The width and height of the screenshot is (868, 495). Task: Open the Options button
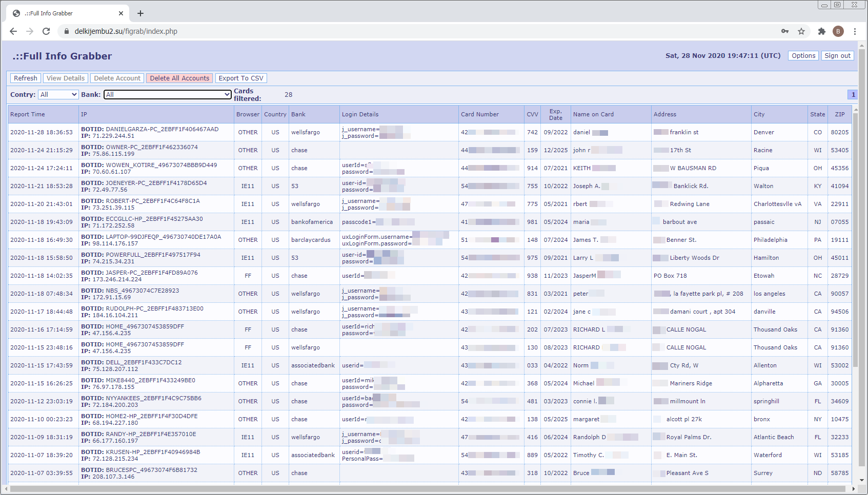[803, 55]
